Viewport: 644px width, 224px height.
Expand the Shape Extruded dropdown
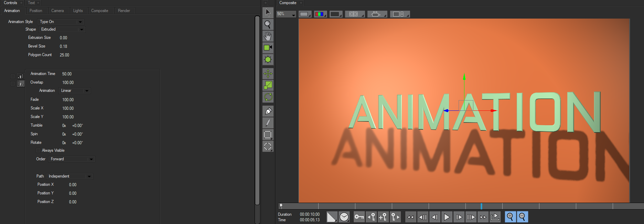point(62,30)
